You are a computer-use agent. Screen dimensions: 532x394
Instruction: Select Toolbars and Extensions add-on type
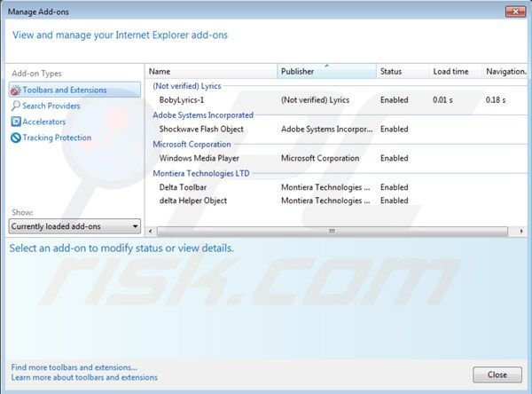coord(74,90)
